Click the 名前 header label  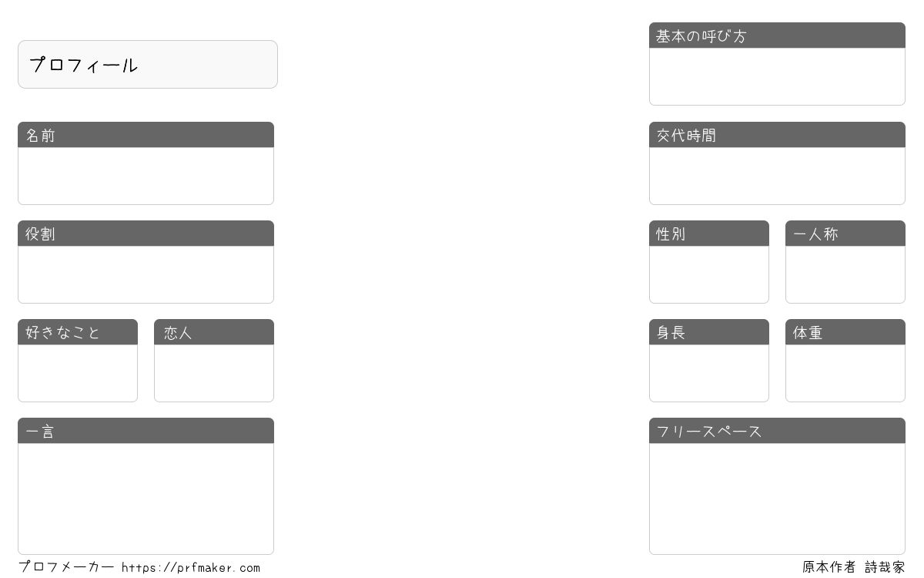41,136
